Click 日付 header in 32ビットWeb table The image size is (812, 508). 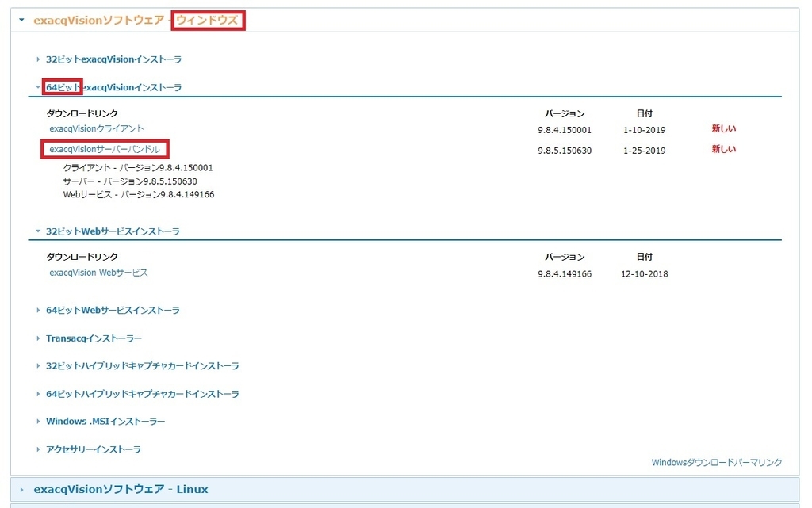(x=644, y=257)
